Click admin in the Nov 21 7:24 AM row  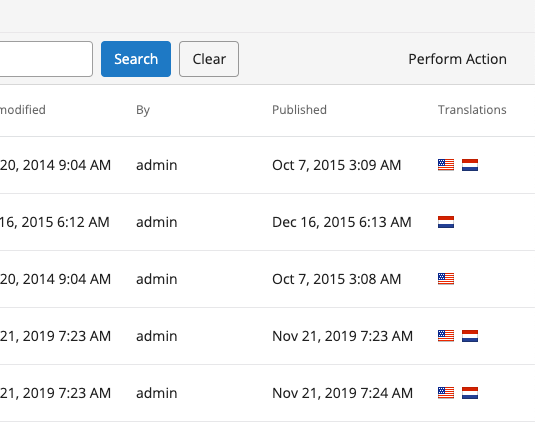[157, 393]
